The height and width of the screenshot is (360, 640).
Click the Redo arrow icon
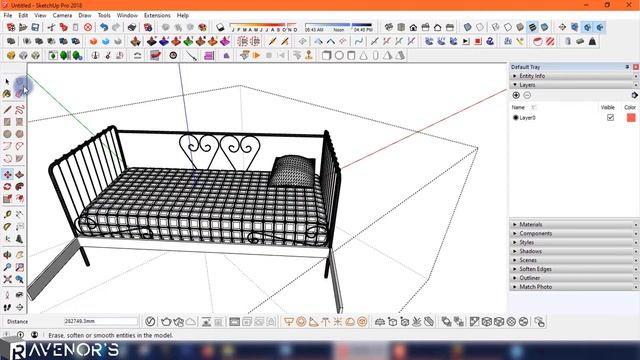(x=116, y=27)
